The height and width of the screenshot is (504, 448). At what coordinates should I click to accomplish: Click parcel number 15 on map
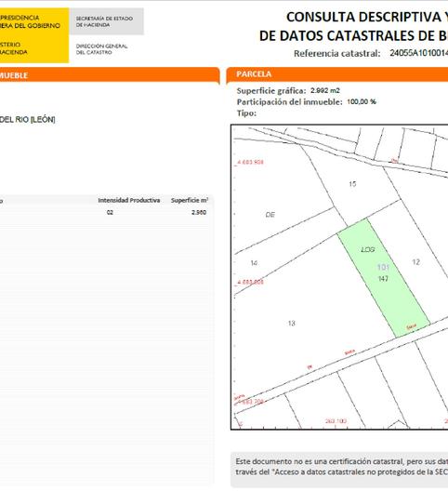[352, 184]
